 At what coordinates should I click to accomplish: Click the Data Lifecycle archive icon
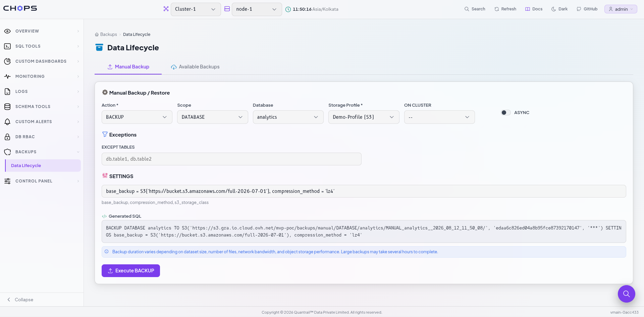pyautogui.click(x=99, y=47)
